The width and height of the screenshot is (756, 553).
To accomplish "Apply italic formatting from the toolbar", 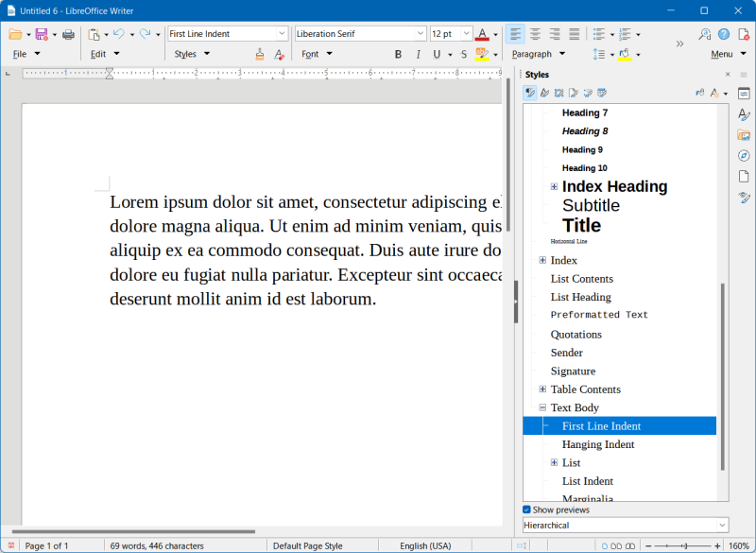I will pos(418,54).
